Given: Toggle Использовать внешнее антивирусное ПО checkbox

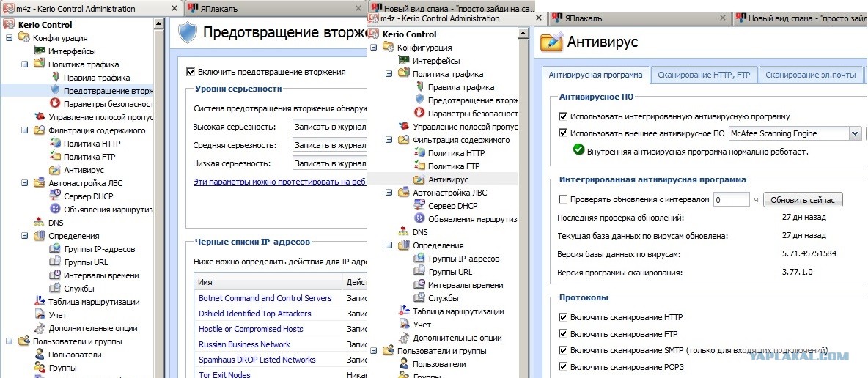Looking at the screenshot, I should coord(563,133).
